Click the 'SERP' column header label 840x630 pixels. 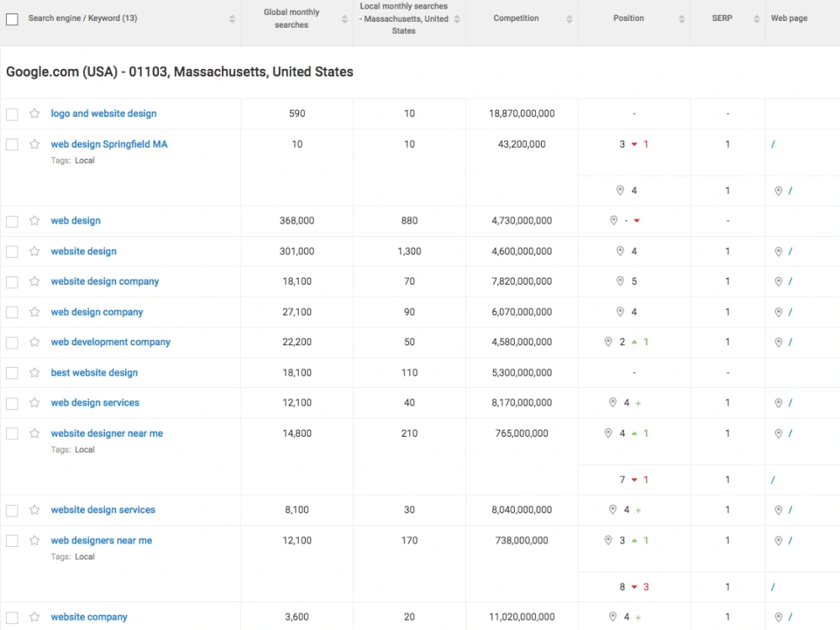click(x=722, y=18)
